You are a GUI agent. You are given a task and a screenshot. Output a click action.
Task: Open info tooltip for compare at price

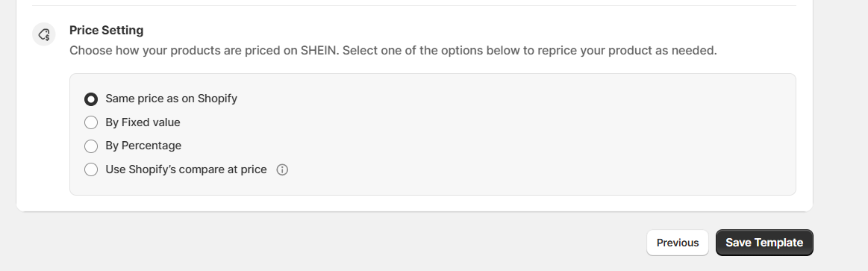[282, 169]
